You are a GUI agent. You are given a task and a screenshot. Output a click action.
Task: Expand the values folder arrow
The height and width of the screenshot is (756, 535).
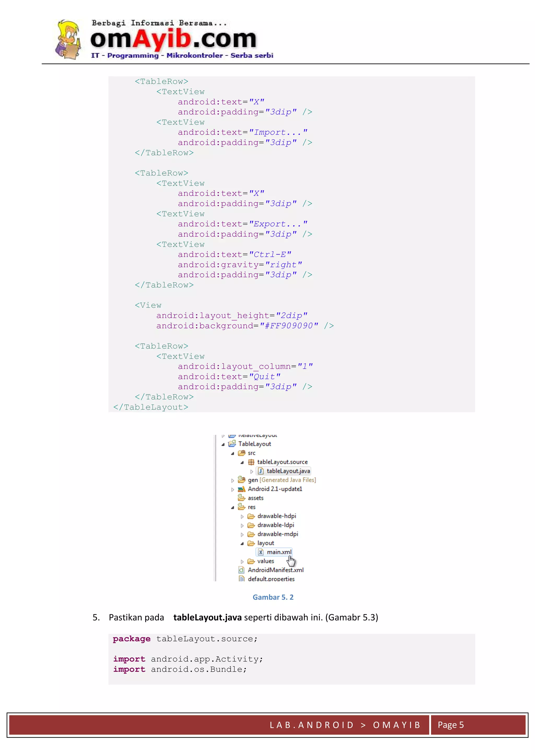[242, 561]
